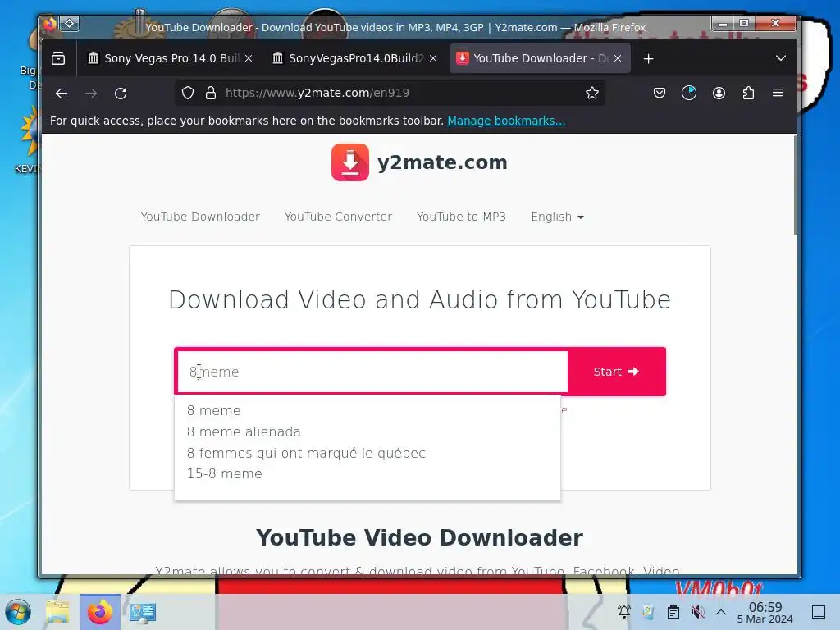The image size is (840, 630).
Task: Open file explorer from the taskbar
Action: tap(57, 612)
